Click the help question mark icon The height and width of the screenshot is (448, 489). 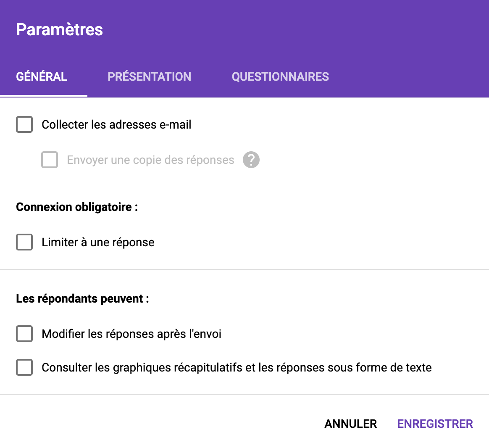point(251,160)
